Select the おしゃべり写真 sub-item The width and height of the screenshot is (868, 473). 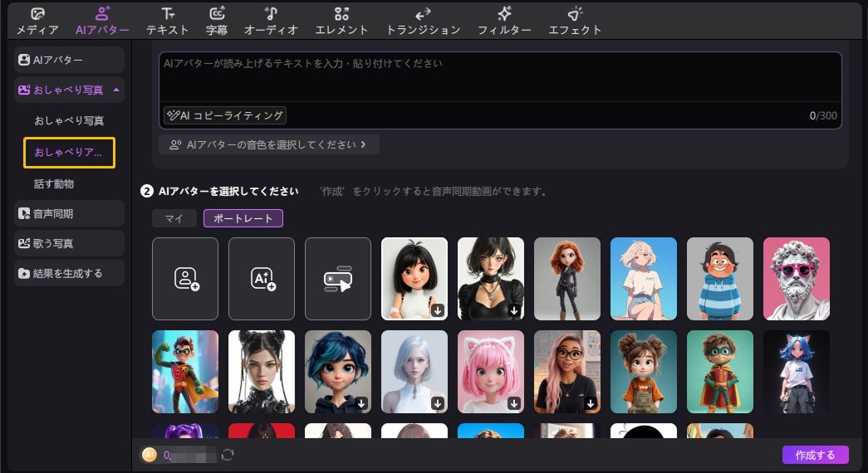click(x=69, y=120)
